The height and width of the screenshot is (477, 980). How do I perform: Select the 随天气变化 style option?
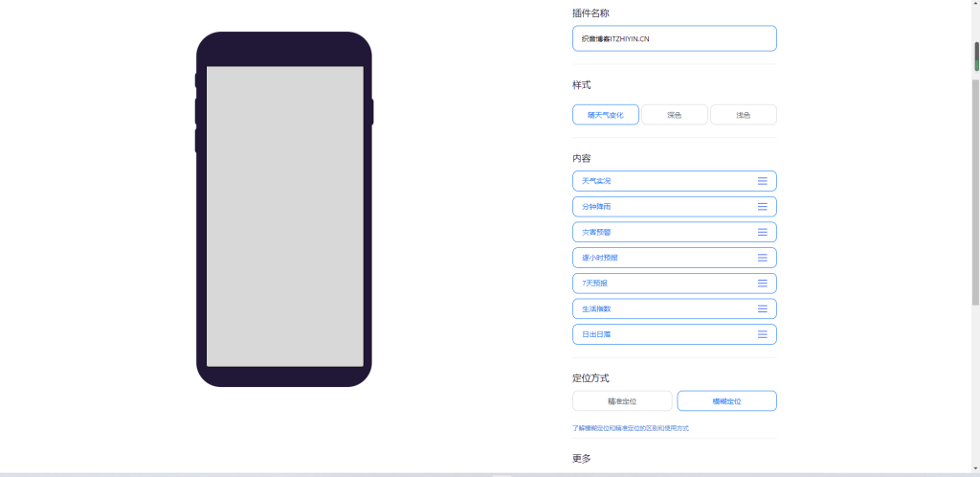point(606,115)
